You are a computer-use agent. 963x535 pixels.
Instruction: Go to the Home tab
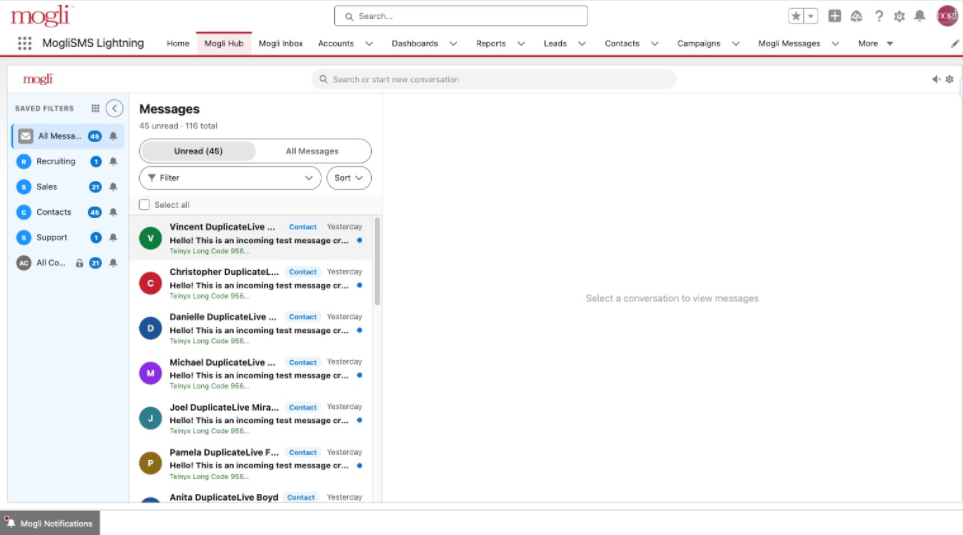(x=177, y=44)
